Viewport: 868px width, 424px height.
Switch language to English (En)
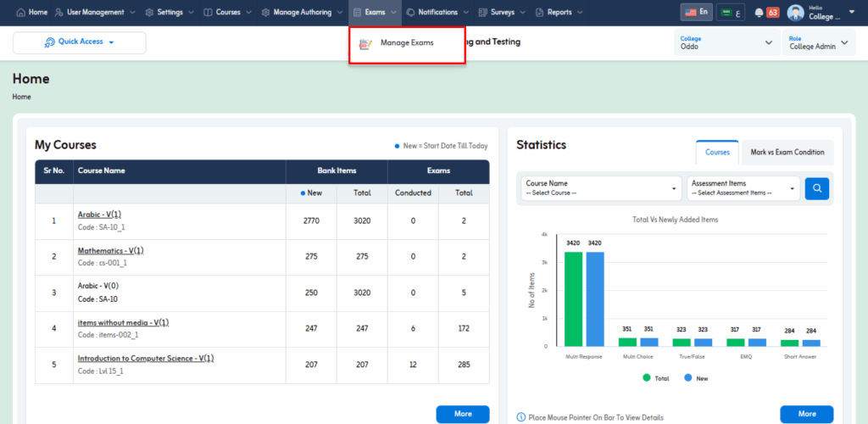(x=696, y=12)
